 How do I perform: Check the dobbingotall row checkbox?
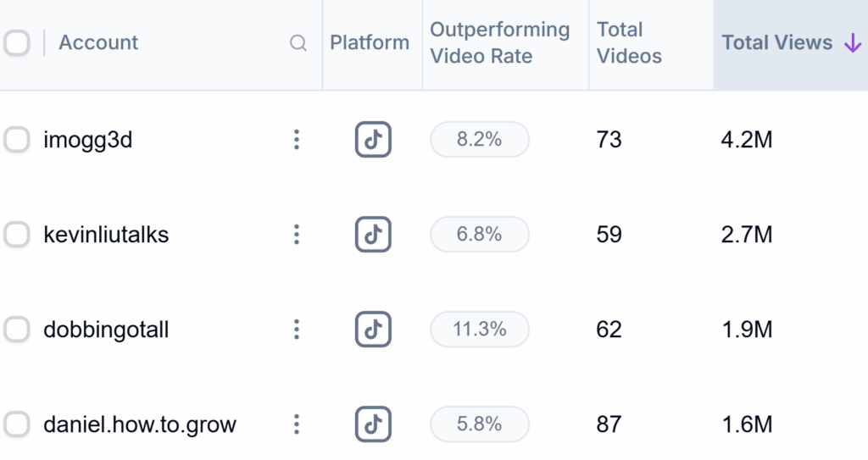pos(17,330)
